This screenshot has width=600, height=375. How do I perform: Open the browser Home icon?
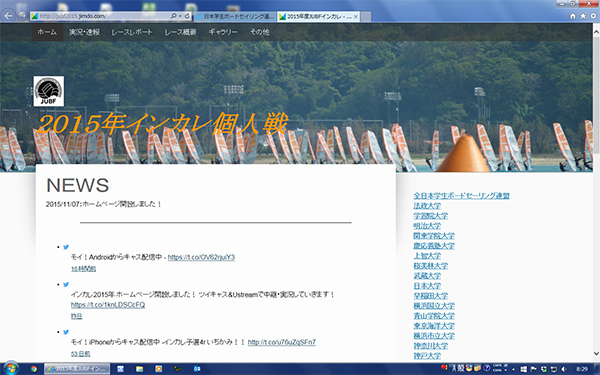coord(573,16)
